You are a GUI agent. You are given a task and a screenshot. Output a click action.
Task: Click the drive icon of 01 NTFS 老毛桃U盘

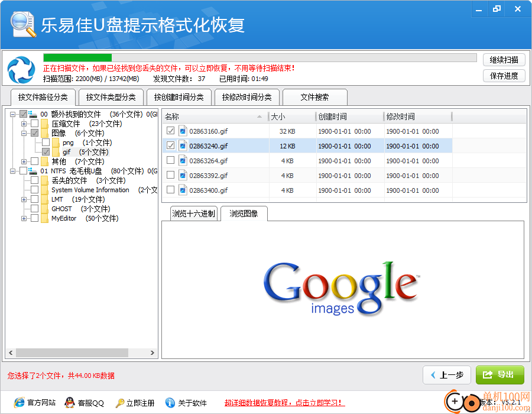pos(33,171)
